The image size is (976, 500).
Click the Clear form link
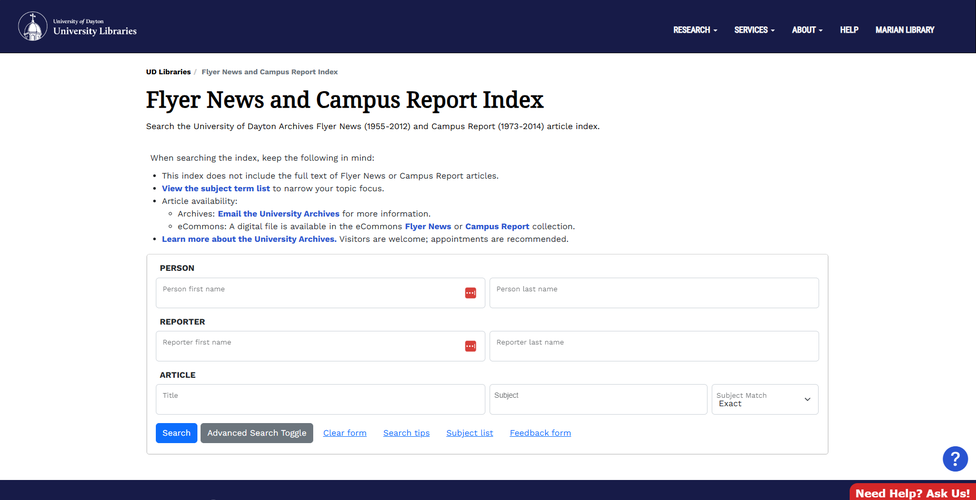(x=345, y=433)
